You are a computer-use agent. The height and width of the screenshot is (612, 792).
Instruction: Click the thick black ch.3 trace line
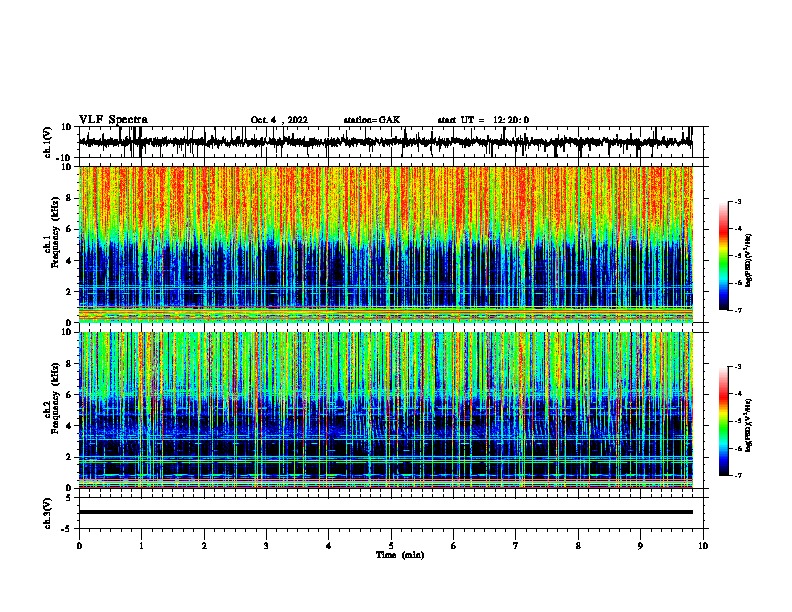coord(385,512)
